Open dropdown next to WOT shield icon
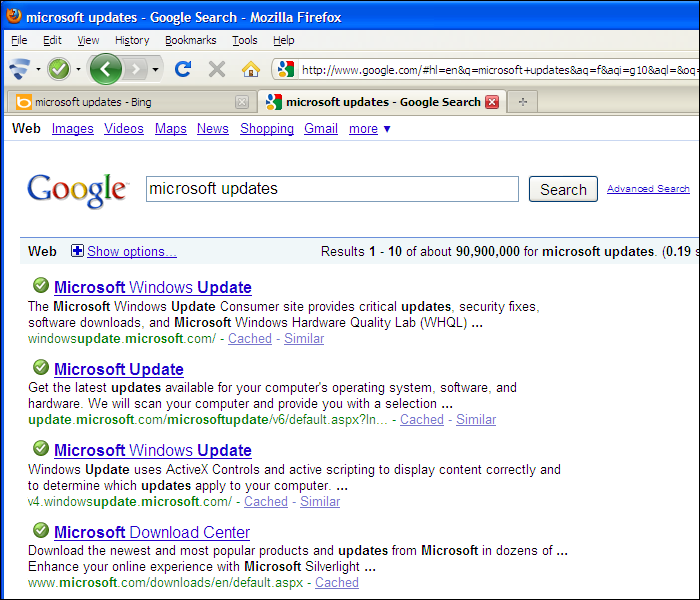The image size is (700, 600). click(x=38, y=70)
